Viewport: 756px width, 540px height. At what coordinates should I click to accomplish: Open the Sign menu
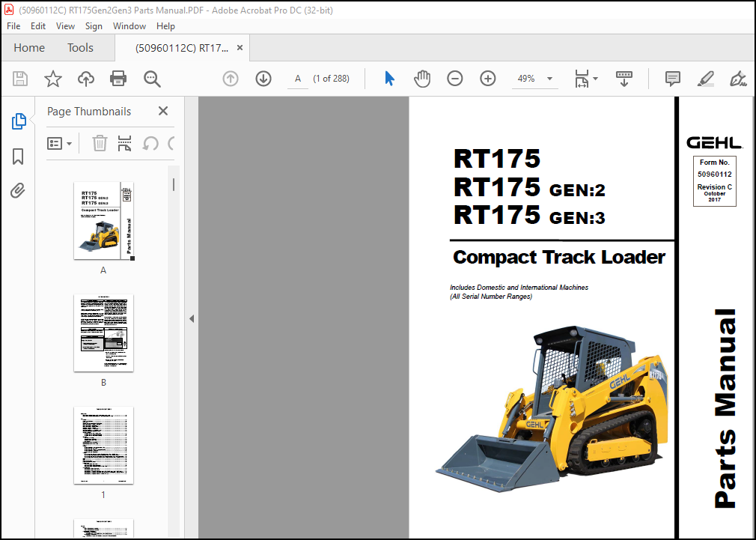point(94,26)
